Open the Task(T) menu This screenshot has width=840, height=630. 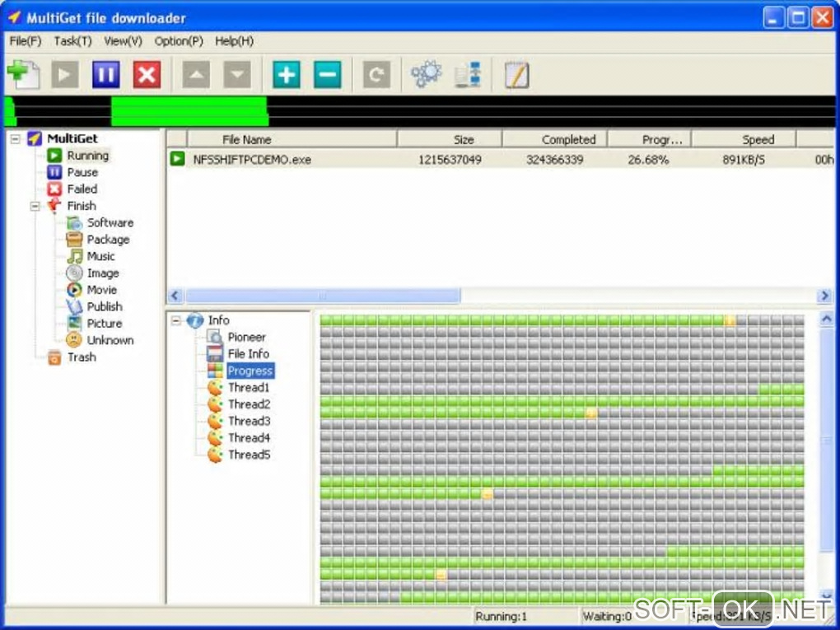[x=72, y=41]
